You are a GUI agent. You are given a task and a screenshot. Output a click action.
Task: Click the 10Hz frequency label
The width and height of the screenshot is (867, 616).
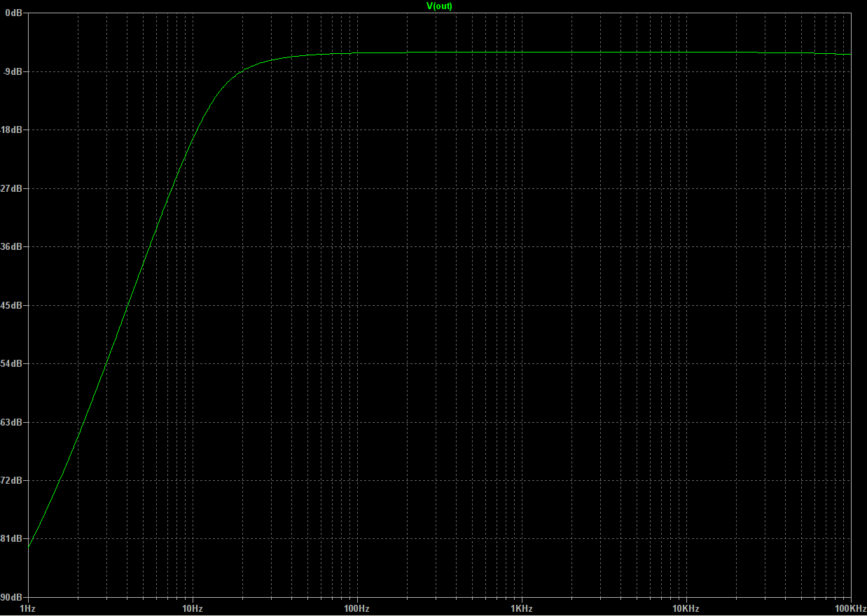[193, 609]
